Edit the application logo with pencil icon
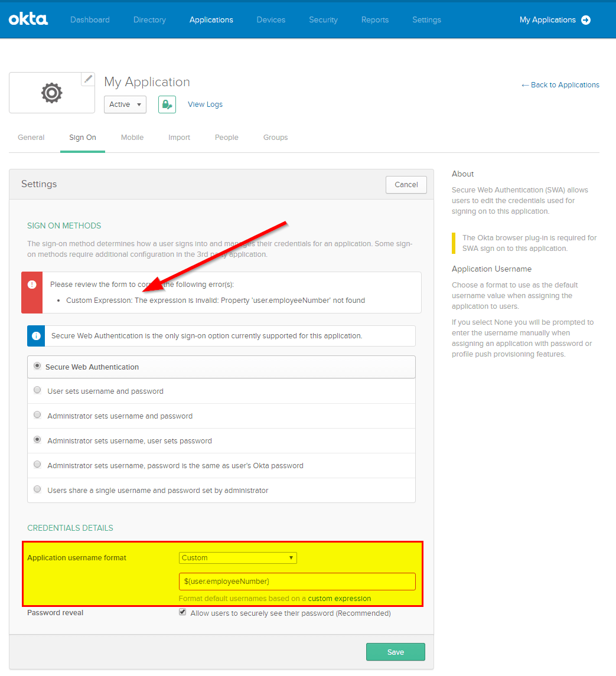Viewport: 616px width, 676px height. click(x=88, y=79)
